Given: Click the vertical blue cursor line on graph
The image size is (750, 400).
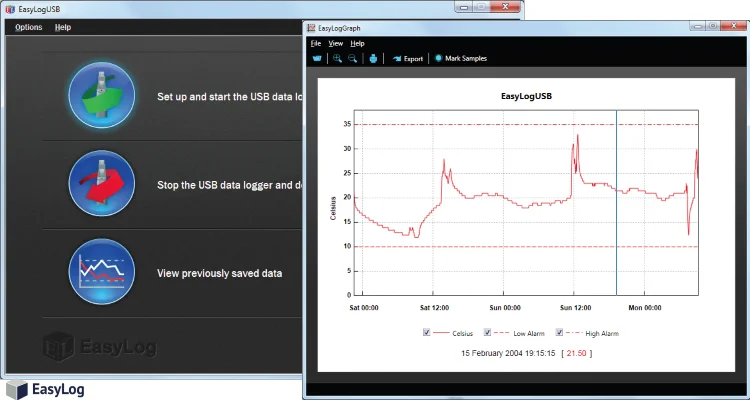Looking at the screenshot, I should 616,202.
